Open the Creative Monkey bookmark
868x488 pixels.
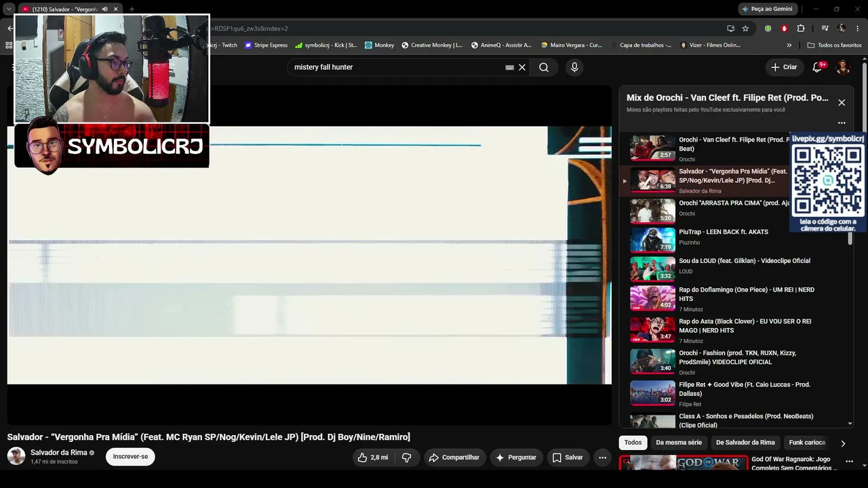tap(432, 45)
